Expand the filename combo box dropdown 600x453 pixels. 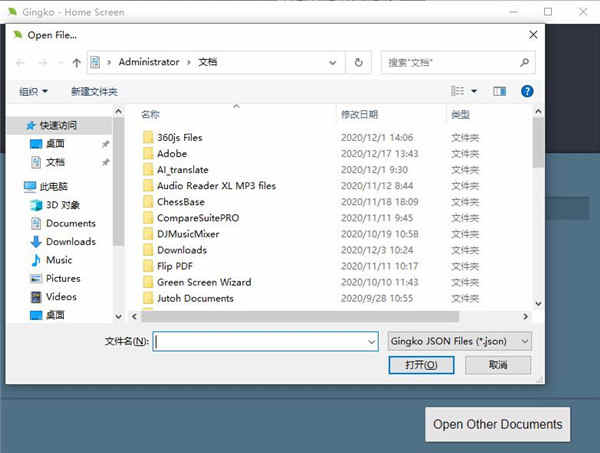371,341
